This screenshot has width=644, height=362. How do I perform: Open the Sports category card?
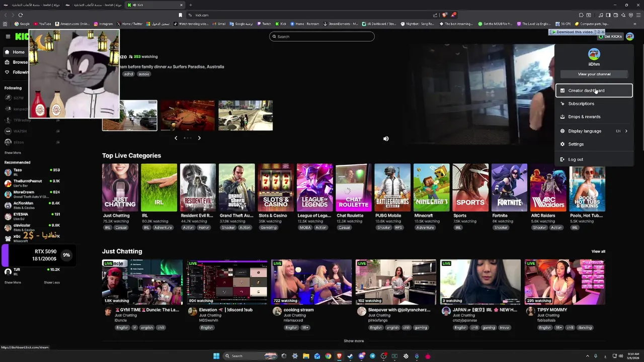click(x=470, y=187)
